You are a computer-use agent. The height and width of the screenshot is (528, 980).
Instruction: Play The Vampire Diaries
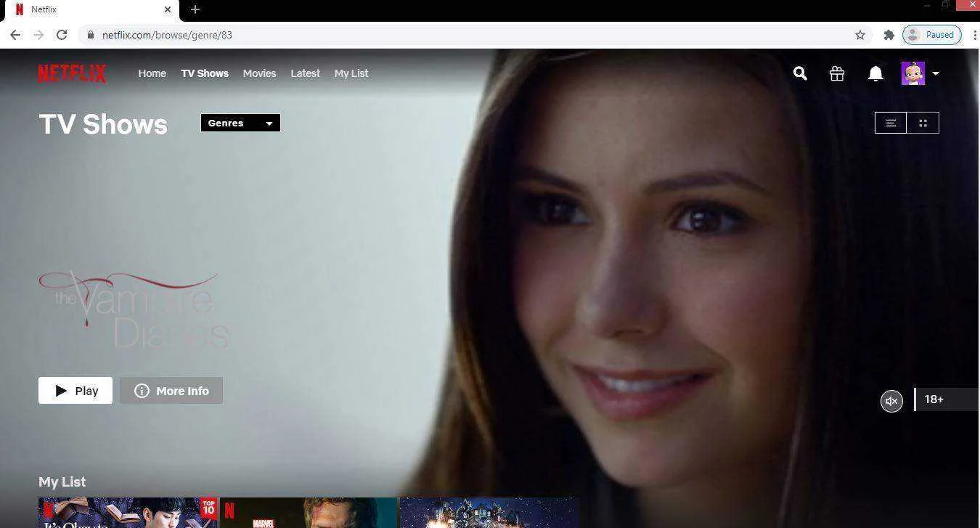(x=75, y=391)
